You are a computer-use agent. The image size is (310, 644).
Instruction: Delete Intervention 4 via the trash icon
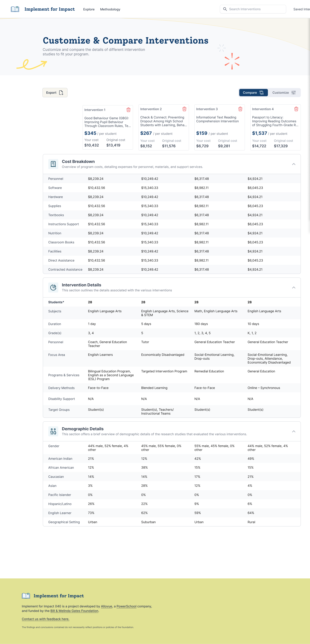(x=296, y=109)
